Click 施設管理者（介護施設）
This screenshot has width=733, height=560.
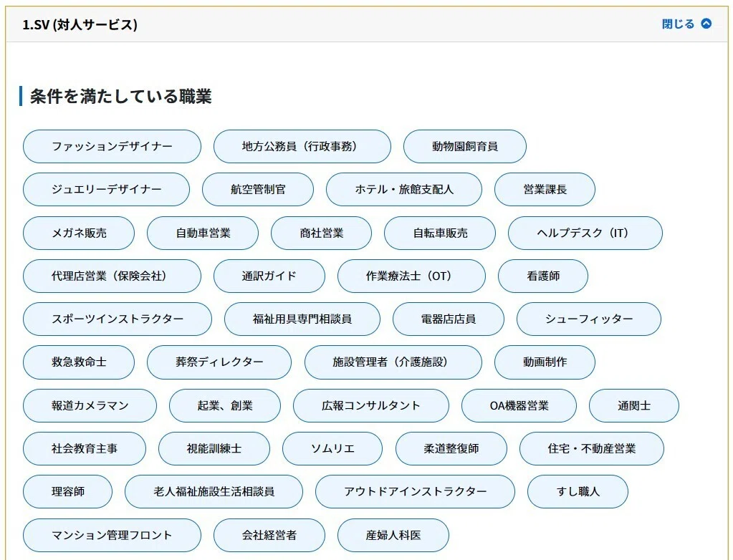tap(393, 362)
